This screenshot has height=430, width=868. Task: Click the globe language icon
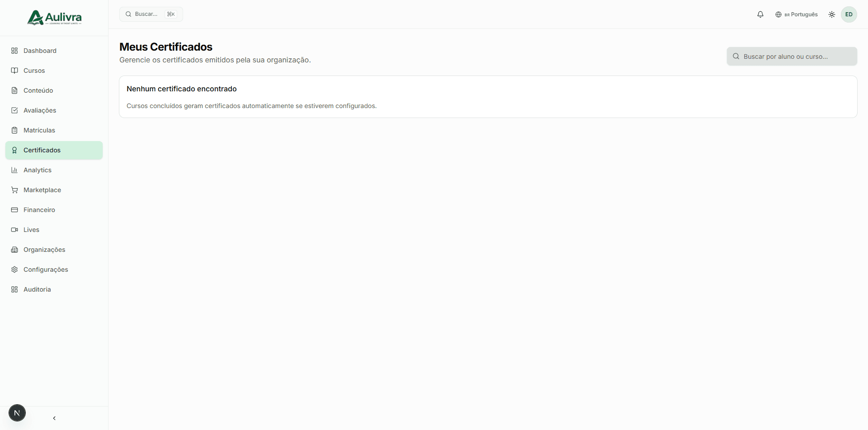(x=778, y=14)
